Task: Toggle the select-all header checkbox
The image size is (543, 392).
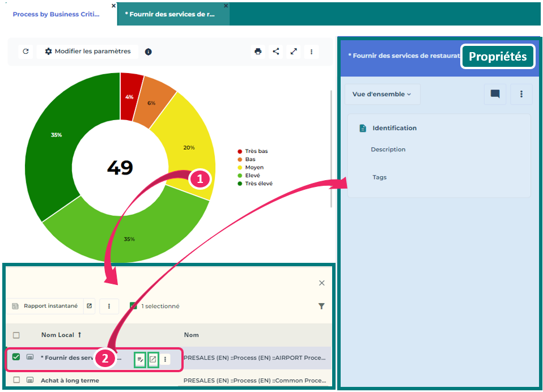Action: [16, 335]
